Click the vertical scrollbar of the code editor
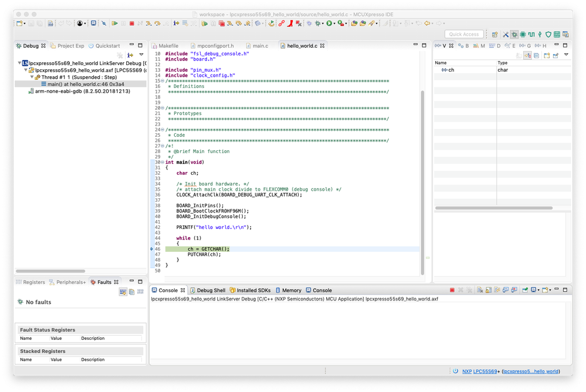Viewport: 586px width, 392px height. coord(423,183)
